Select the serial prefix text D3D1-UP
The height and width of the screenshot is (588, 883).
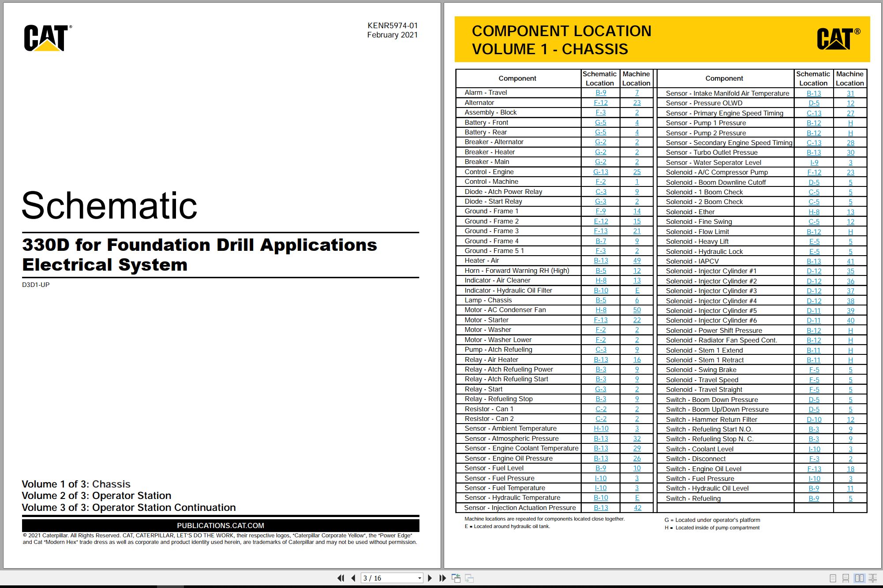click(x=36, y=285)
